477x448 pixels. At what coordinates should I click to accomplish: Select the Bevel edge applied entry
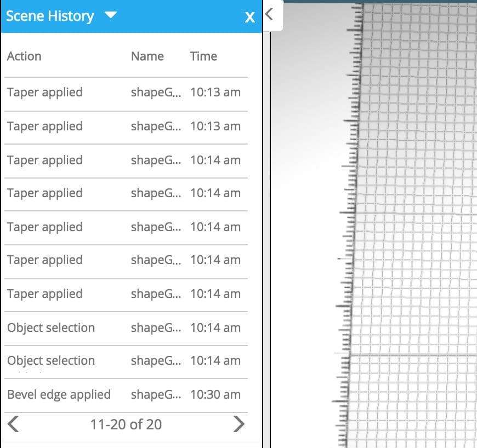(59, 394)
